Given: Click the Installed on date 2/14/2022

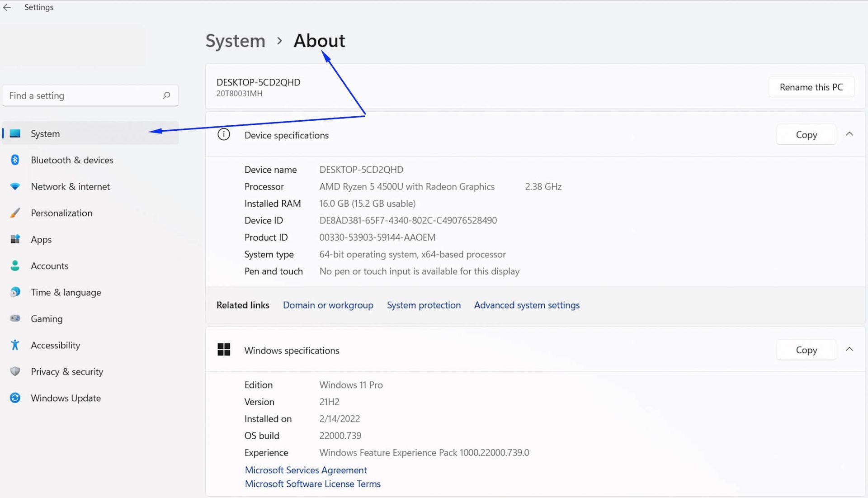Looking at the screenshot, I should click(340, 419).
